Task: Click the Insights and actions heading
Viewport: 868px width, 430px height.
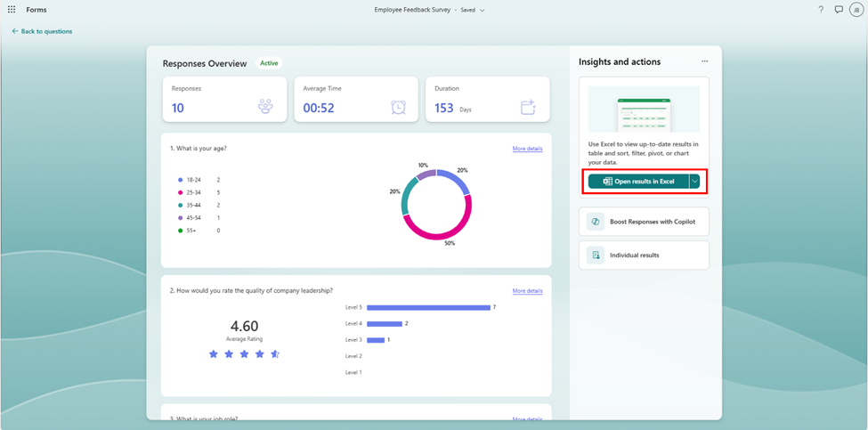Action: (620, 62)
